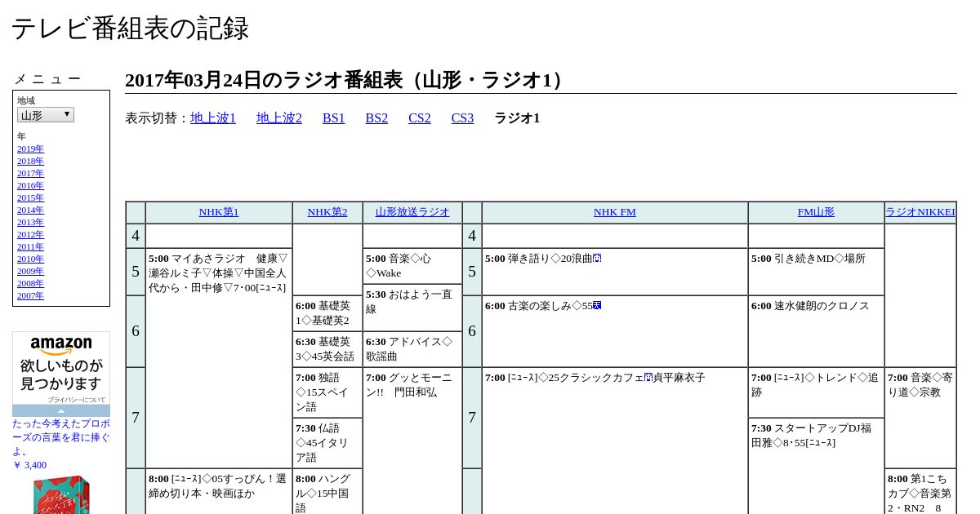Open the 山形放送ラジオ channel link
980x514 pixels.
[412, 212]
